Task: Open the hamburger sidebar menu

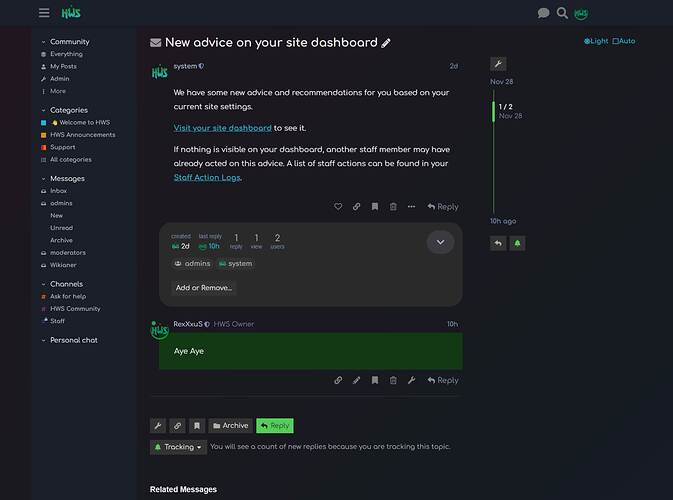Action: [44, 13]
